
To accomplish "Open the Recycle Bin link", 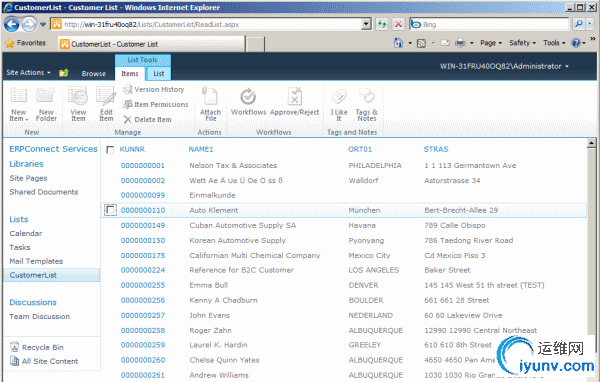I will 42,347.
